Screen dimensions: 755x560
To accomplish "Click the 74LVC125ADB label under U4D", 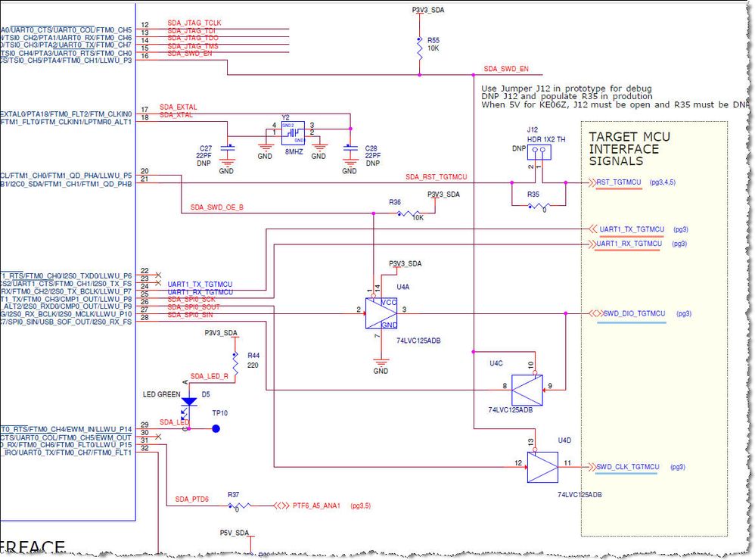I will [x=579, y=494].
